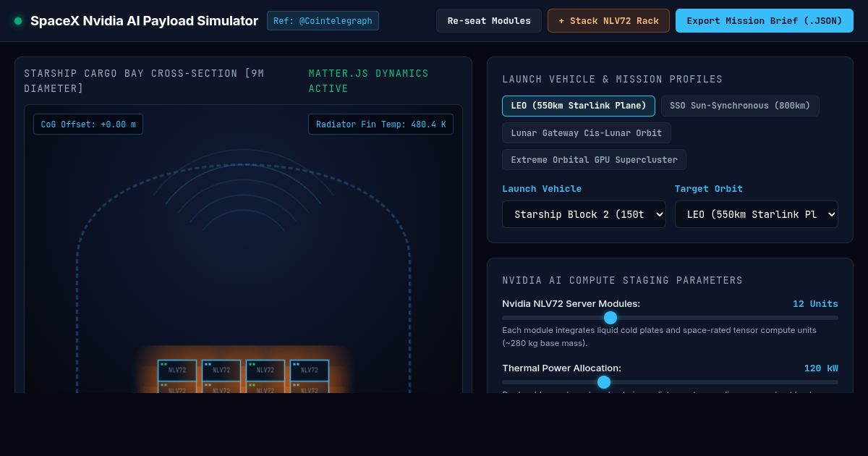Open the @Cointelegraph reference badge
This screenshot has height=456, width=868.
click(323, 21)
